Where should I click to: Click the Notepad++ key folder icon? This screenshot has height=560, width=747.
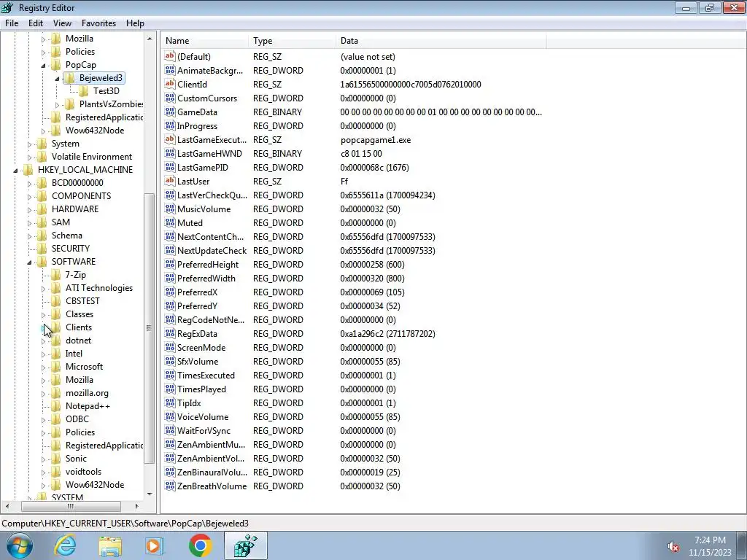pyautogui.click(x=55, y=406)
